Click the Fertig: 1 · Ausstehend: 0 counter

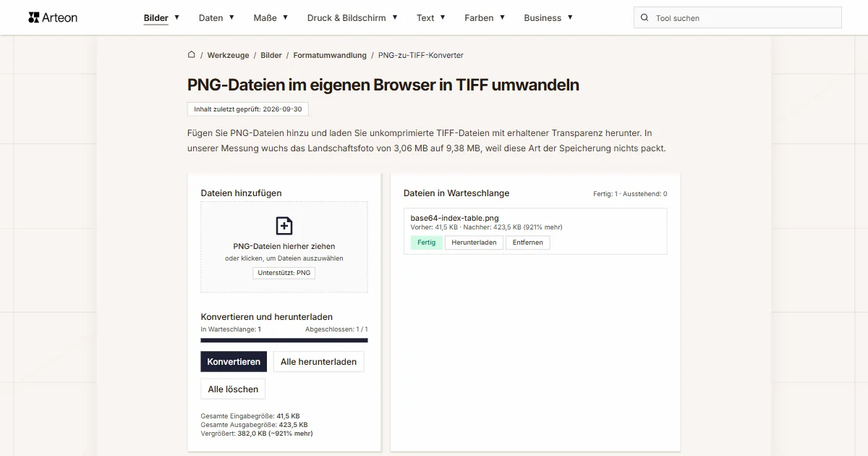coord(630,194)
